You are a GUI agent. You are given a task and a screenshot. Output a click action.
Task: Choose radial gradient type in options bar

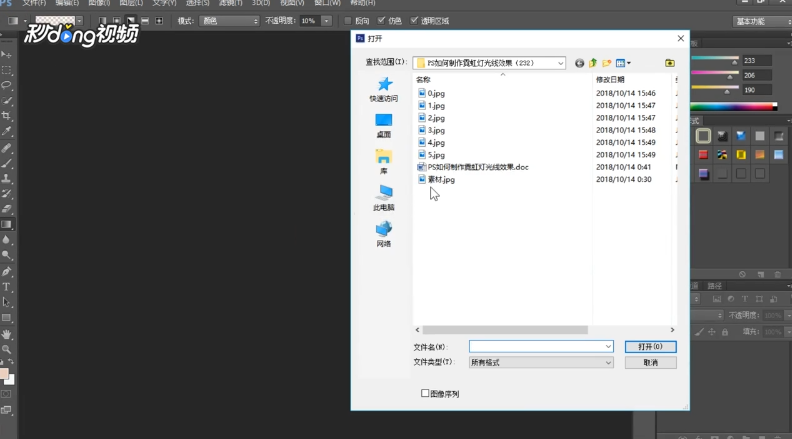117,21
